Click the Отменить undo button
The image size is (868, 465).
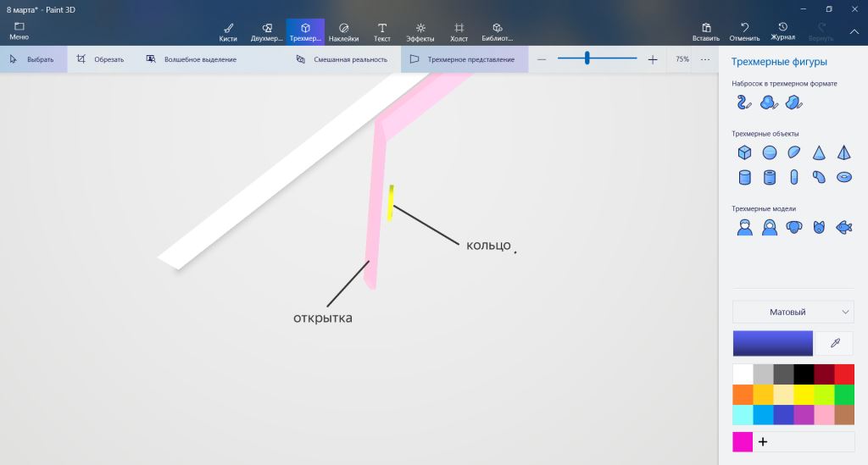pyautogui.click(x=744, y=32)
